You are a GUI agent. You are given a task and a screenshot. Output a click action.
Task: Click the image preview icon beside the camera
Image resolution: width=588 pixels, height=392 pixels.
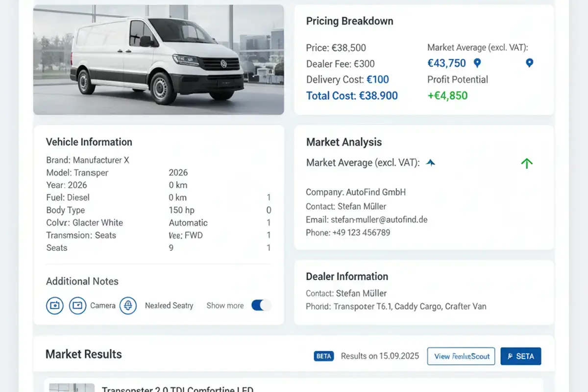tap(78, 305)
